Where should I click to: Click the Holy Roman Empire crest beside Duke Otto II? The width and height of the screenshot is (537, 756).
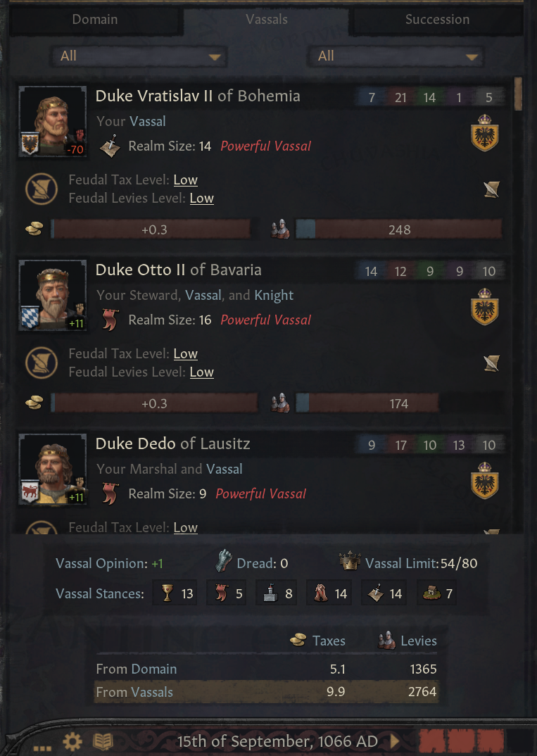pos(484,308)
